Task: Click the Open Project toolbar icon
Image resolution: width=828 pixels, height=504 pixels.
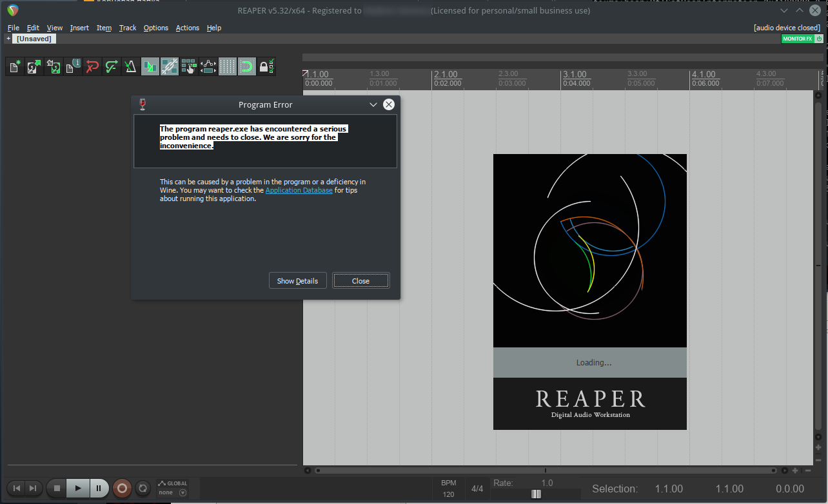Action: (x=34, y=66)
